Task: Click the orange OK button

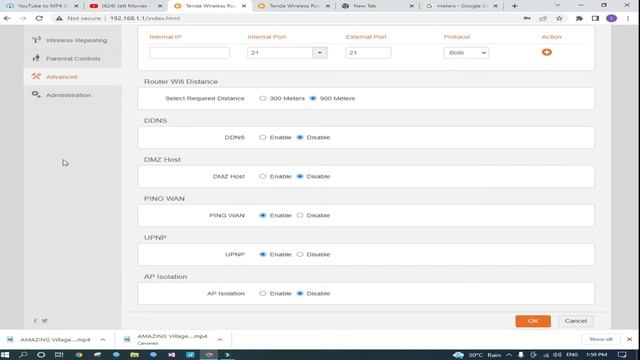Action: 533,321
